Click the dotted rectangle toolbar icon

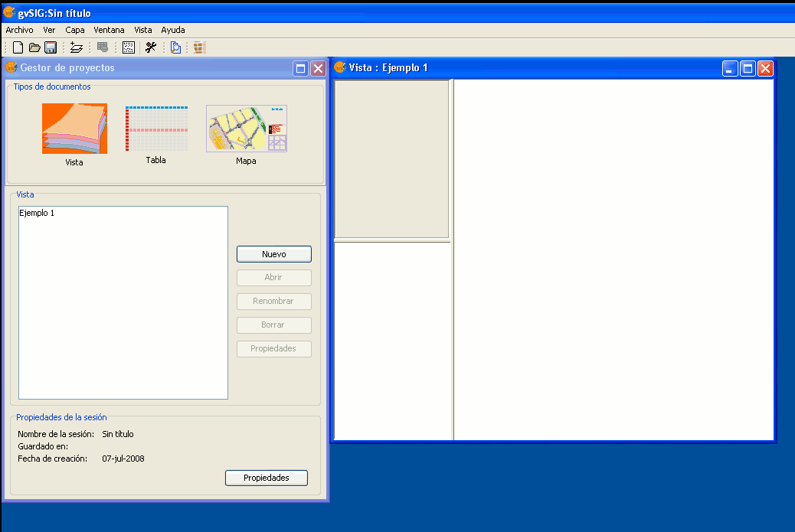(x=129, y=47)
